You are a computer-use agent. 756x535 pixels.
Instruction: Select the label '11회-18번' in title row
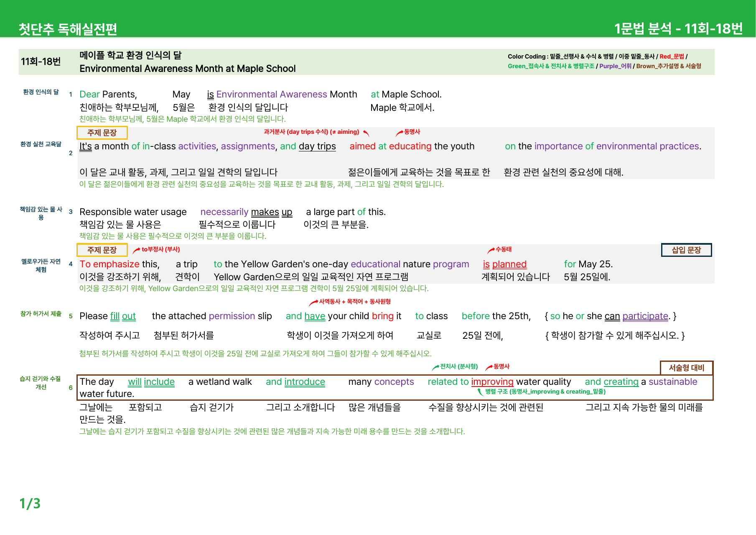pos(41,61)
